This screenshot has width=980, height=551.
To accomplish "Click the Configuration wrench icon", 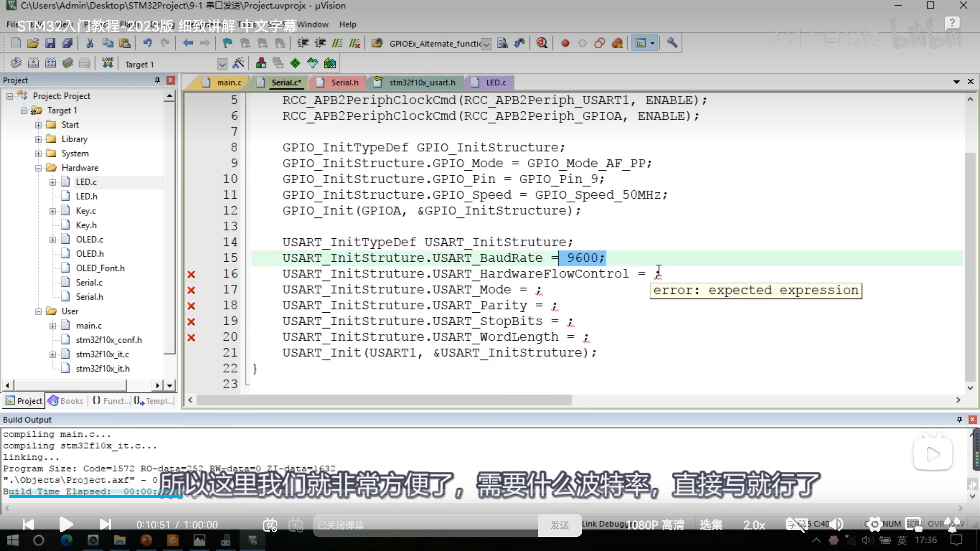I will point(672,43).
